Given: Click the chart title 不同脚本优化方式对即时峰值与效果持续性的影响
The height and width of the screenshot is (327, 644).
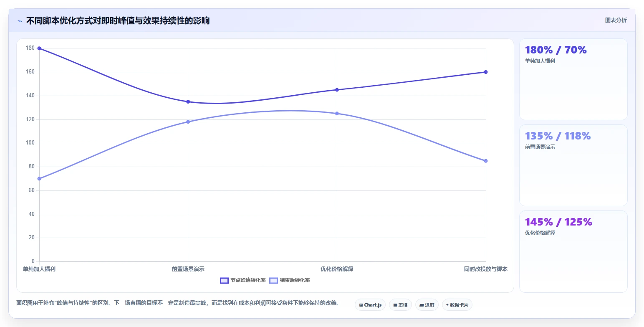Looking at the screenshot, I should [118, 20].
